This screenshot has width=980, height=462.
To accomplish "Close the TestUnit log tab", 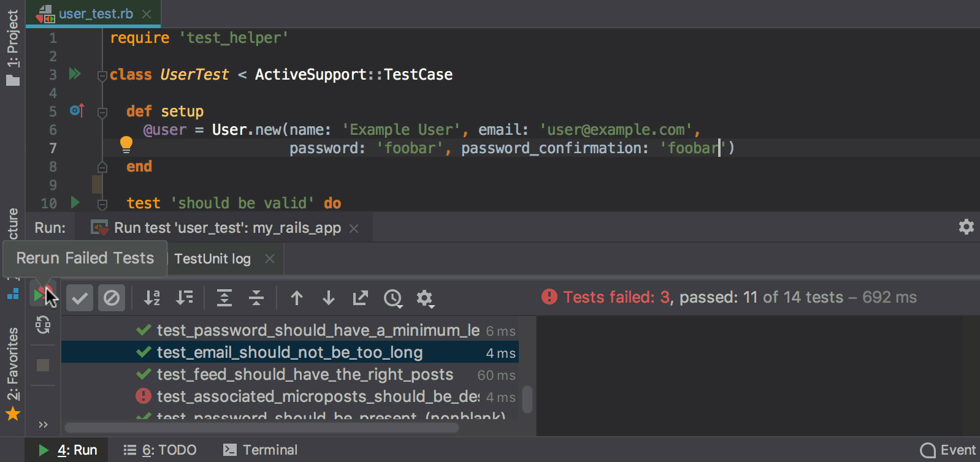I will [x=270, y=259].
